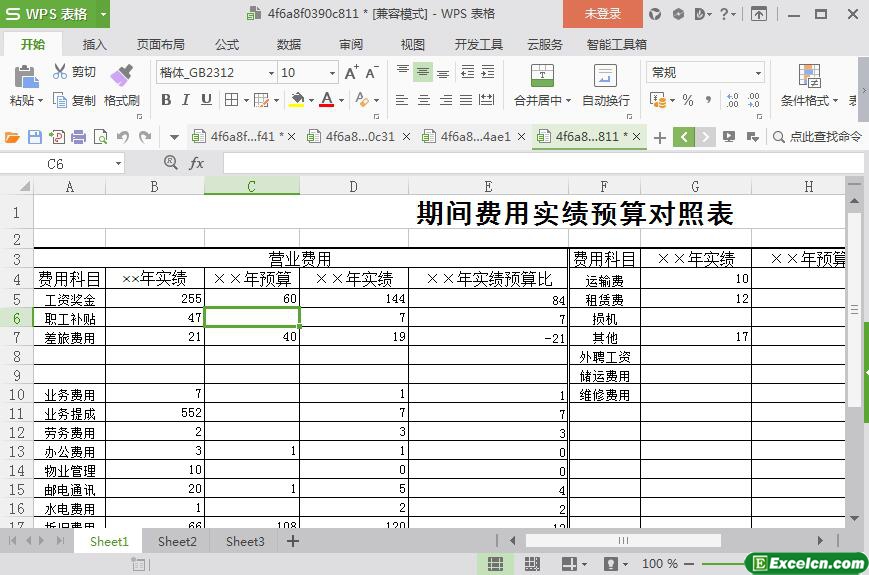Click the Format Painter brush icon
The width and height of the screenshot is (869, 575).
121,76
